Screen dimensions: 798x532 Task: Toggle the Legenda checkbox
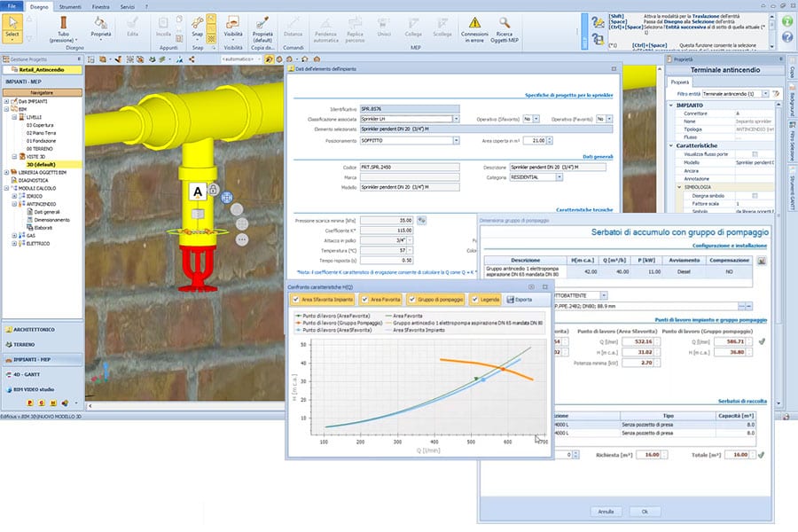(x=474, y=300)
